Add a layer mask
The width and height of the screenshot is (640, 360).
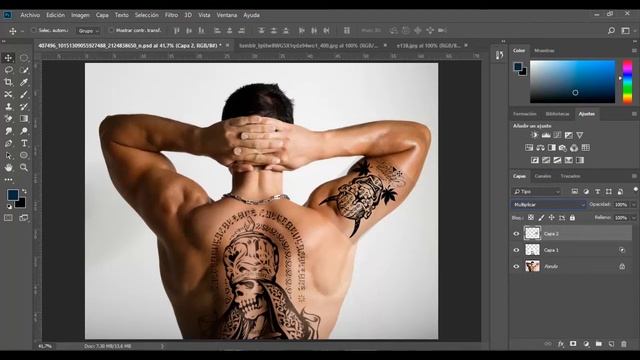(573, 344)
